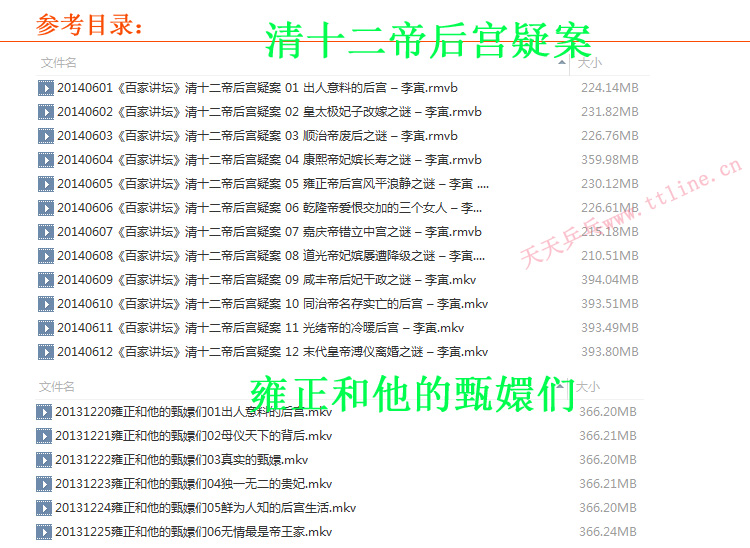
Task: Click the 359.98MB size entry
Action: tap(609, 160)
